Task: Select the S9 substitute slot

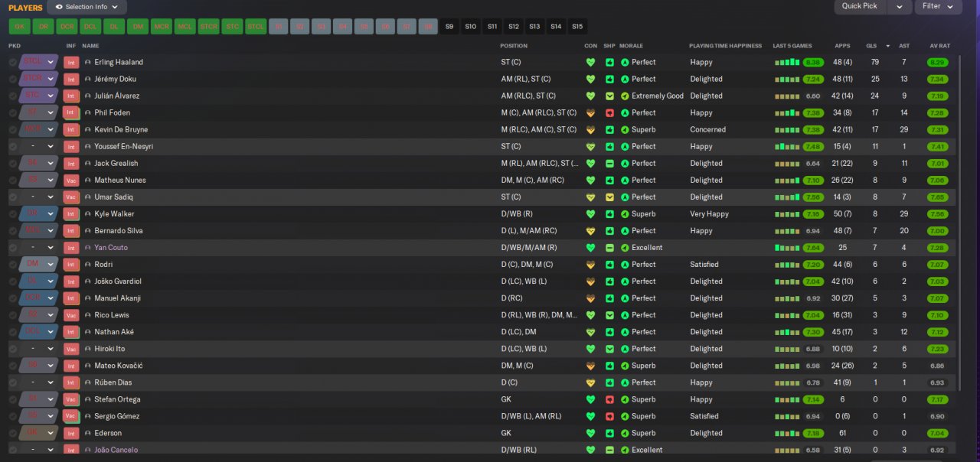Action: 449,27
